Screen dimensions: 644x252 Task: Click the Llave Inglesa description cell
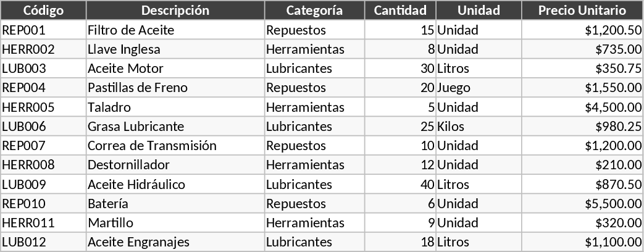tap(175, 49)
